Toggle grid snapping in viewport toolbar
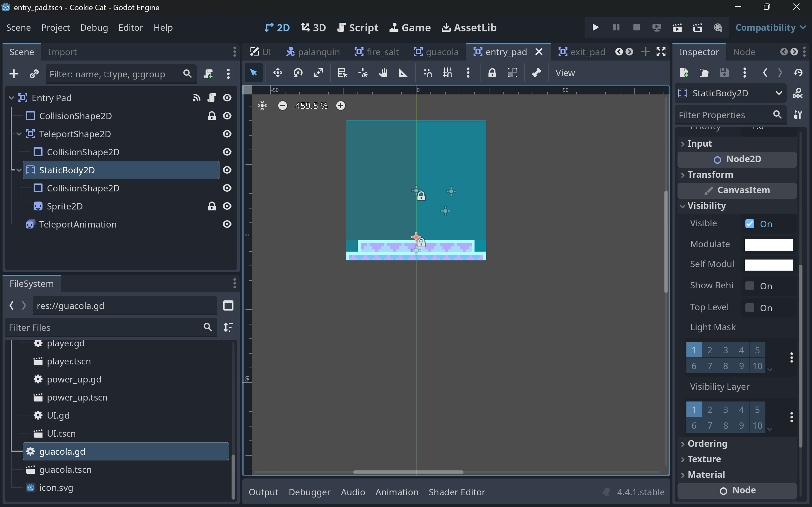The height and width of the screenshot is (507, 812). (x=448, y=73)
